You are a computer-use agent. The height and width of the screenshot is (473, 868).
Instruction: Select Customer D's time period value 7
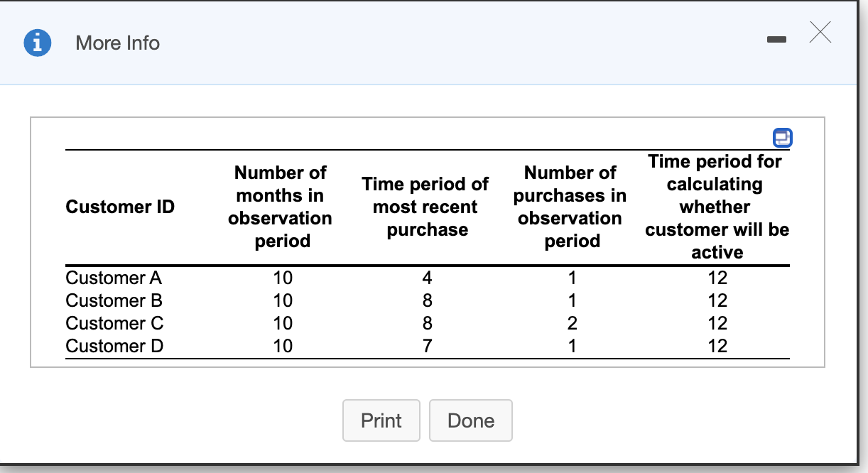[x=427, y=346]
